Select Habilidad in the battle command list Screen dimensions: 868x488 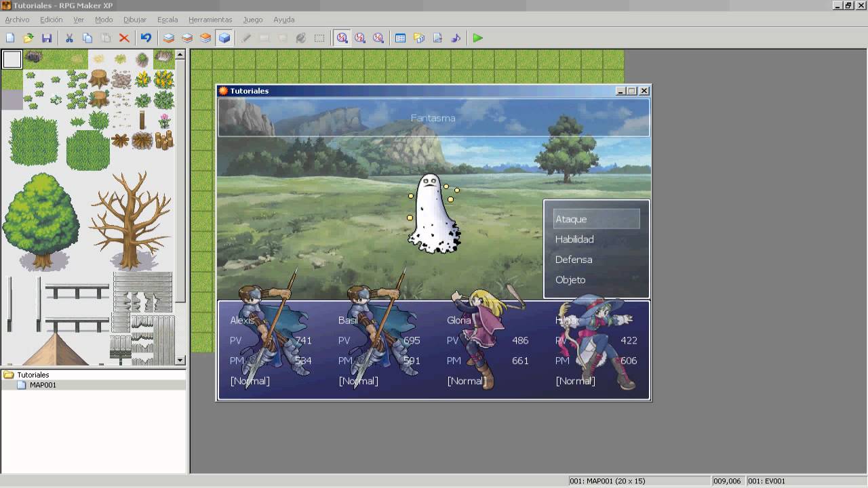(x=574, y=239)
